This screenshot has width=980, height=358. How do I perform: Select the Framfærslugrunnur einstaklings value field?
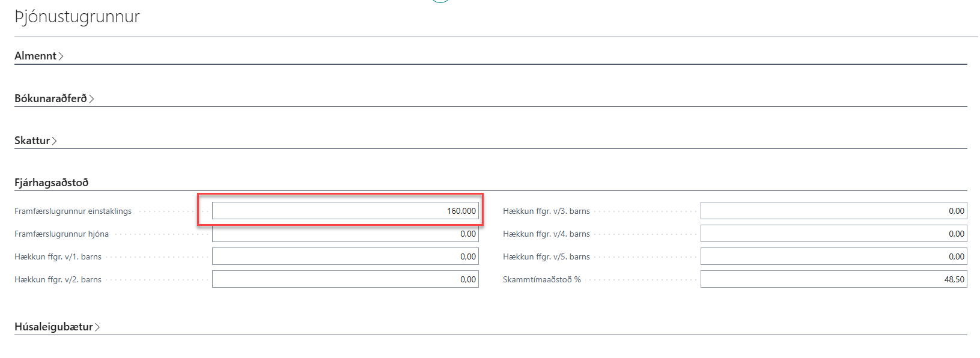[x=345, y=211]
